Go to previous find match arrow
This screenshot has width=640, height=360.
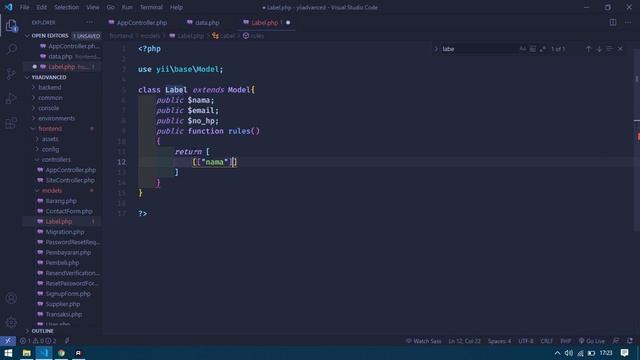pyautogui.click(x=588, y=49)
